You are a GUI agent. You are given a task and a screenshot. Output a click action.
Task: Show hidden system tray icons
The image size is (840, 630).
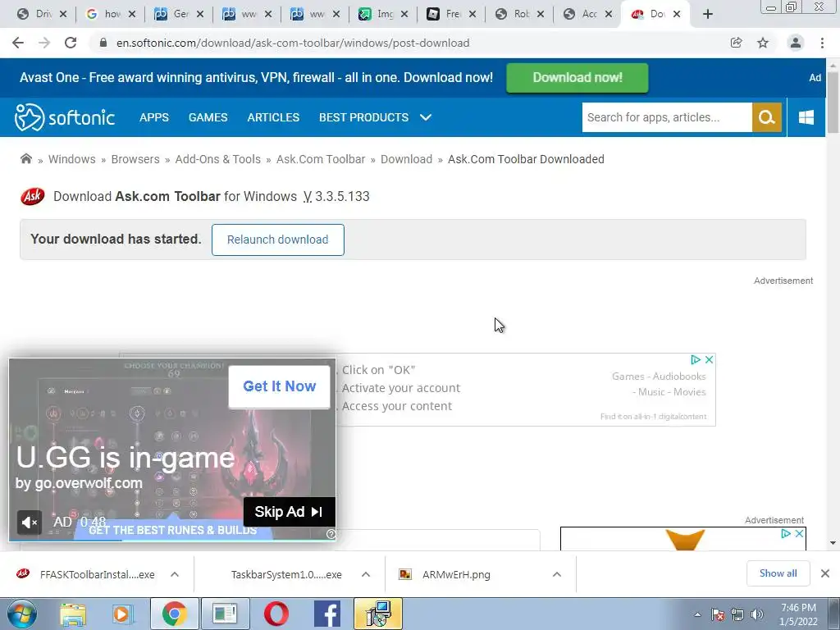pos(697,614)
